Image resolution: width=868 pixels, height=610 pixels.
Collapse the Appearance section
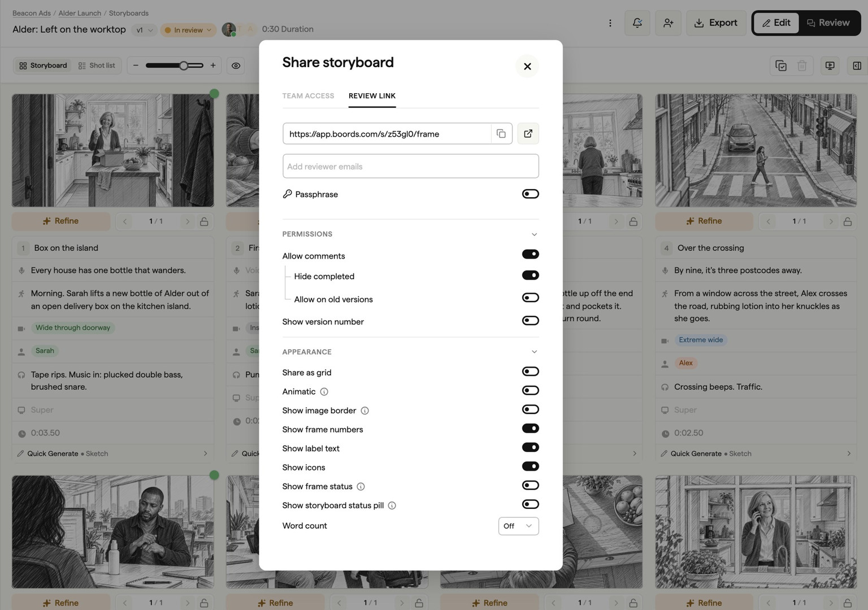pos(534,352)
